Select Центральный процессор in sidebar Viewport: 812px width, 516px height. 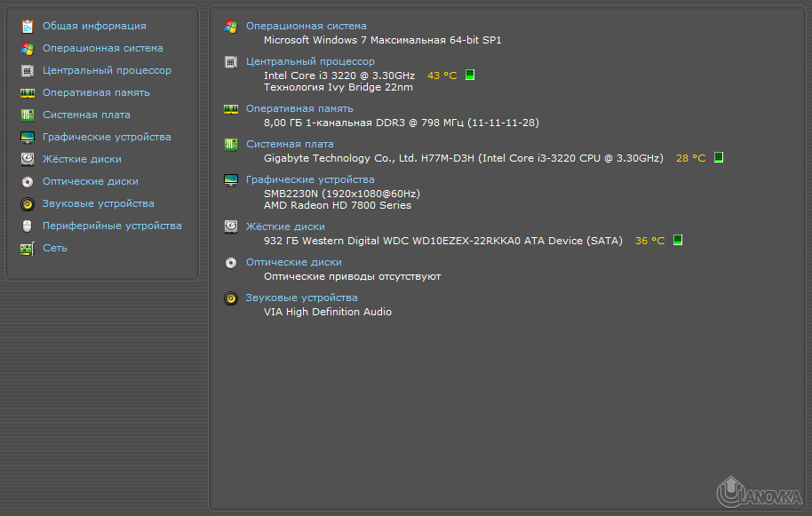107,70
